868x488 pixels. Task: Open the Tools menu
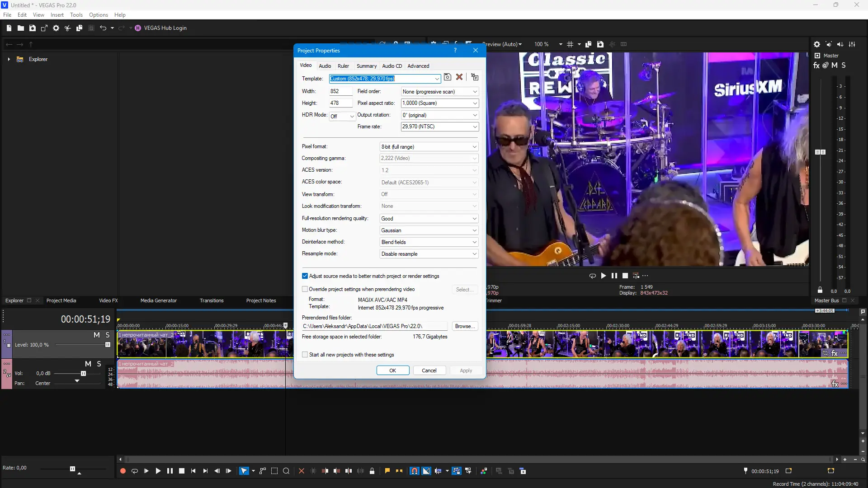76,15
